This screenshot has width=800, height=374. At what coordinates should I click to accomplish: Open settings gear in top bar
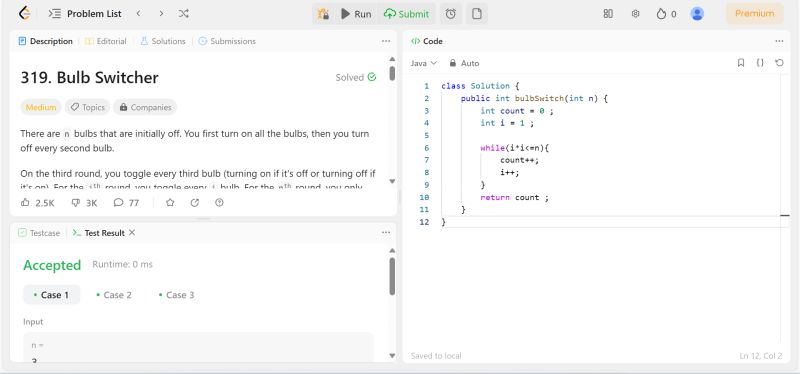point(635,14)
